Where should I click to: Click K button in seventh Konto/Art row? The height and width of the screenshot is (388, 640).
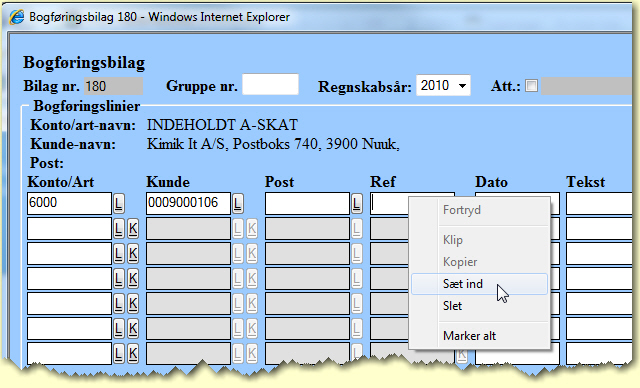(x=133, y=353)
